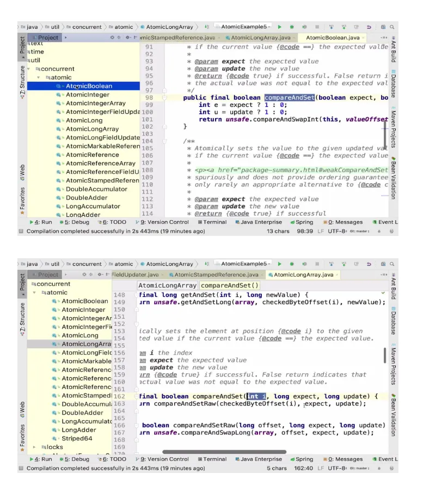Image resolution: width=448 pixels, height=479 pixels.
Task: Open Project Structure icon beside search, upper window
Action: pos(383,27)
